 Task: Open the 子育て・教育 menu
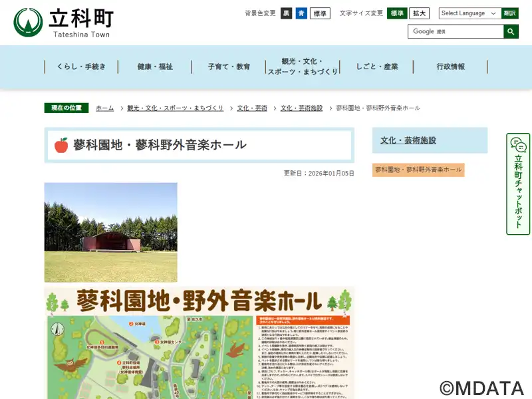229,66
